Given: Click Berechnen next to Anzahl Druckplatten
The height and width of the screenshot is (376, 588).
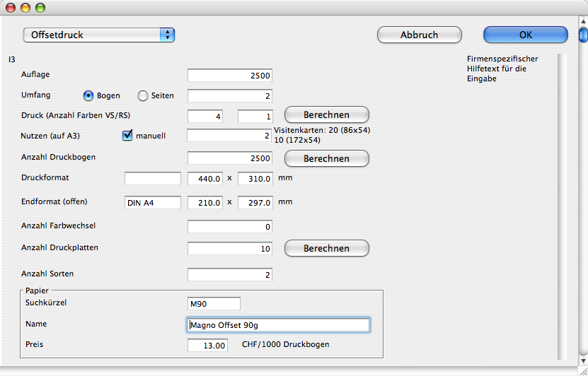Looking at the screenshot, I should [x=326, y=248].
